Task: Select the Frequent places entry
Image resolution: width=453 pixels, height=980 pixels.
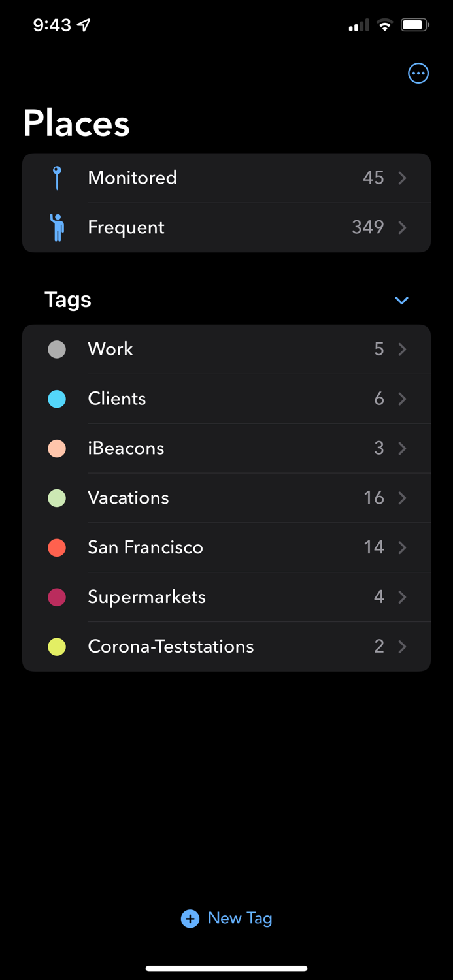Action: click(226, 227)
